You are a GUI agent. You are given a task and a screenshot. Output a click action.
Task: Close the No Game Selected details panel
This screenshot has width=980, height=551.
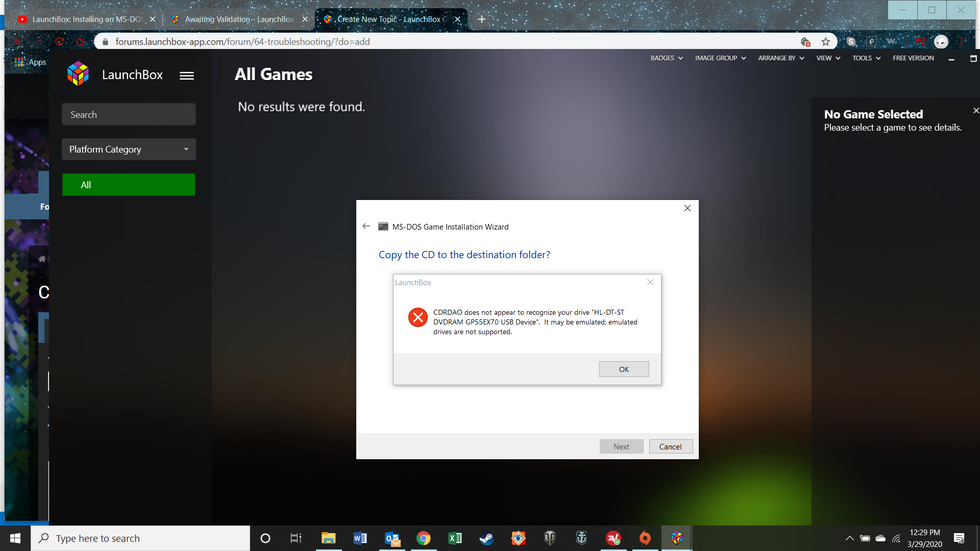coord(975,110)
